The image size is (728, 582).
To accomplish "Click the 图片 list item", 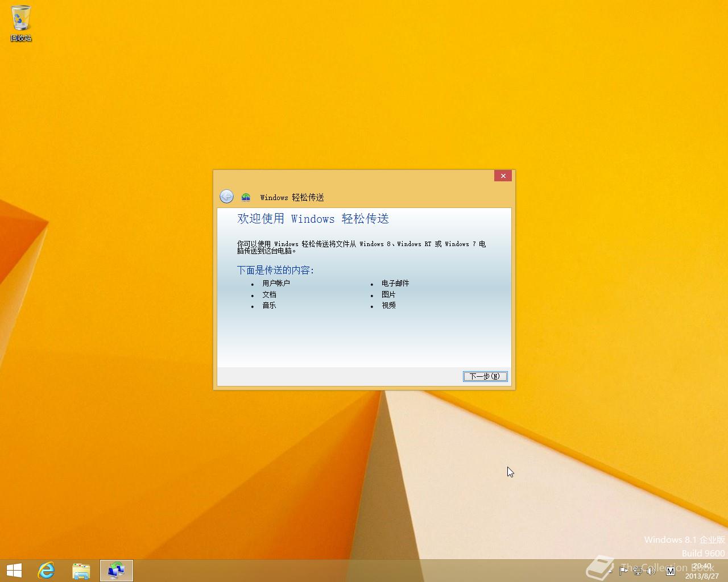I will click(x=388, y=294).
